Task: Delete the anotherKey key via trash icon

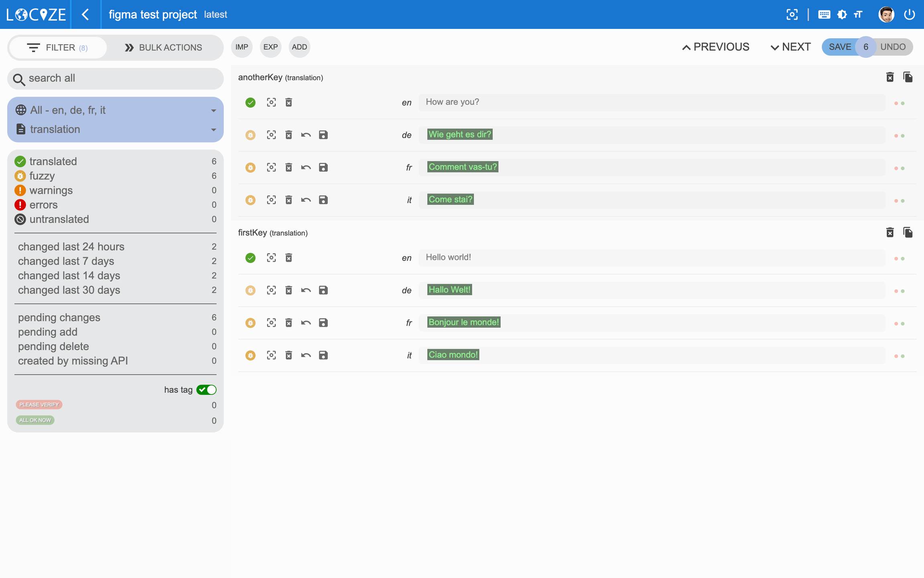Action: click(x=890, y=77)
